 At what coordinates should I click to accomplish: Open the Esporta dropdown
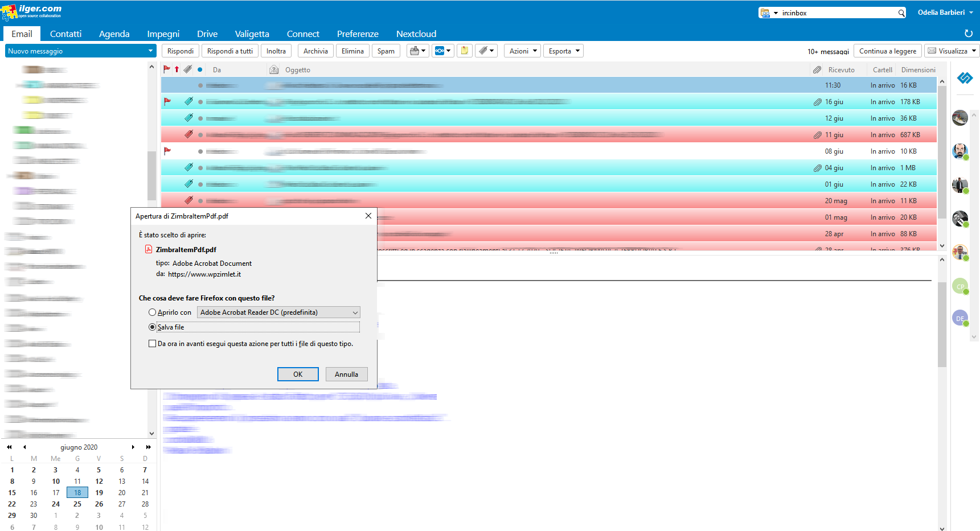coord(563,51)
